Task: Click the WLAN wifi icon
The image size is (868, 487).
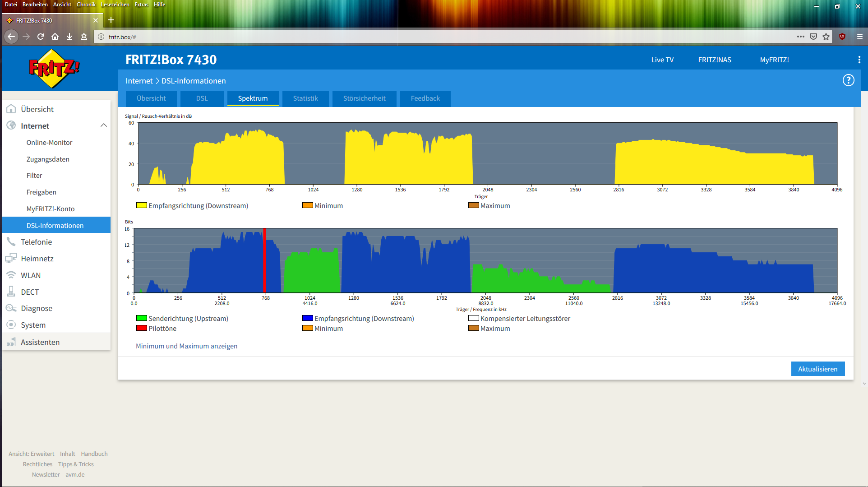Action: point(11,275)
